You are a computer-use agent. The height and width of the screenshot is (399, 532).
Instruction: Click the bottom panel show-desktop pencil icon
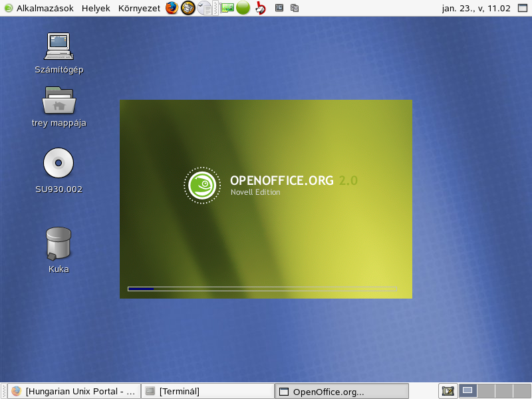pos(448,391)
